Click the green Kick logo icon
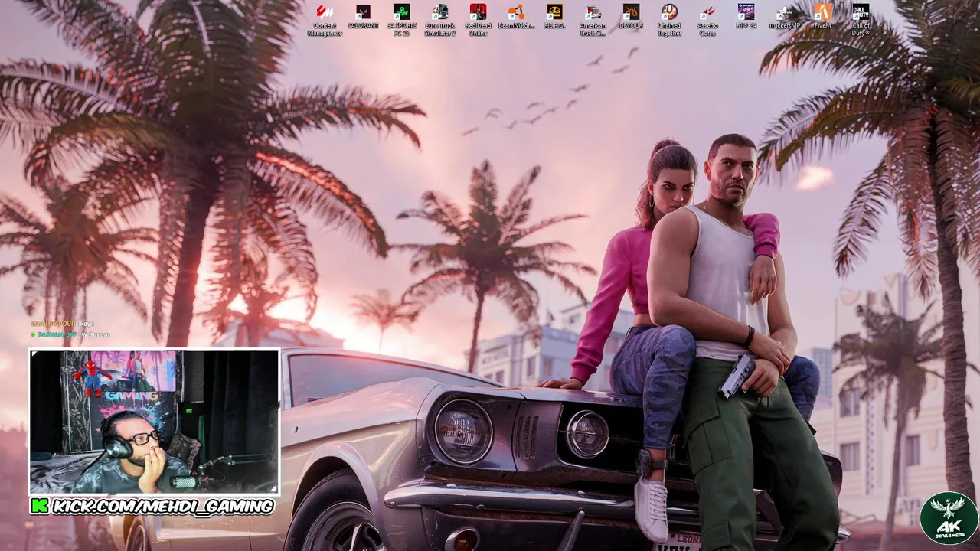The width and height of the screenshot is (980, 551). coord(39,506)
